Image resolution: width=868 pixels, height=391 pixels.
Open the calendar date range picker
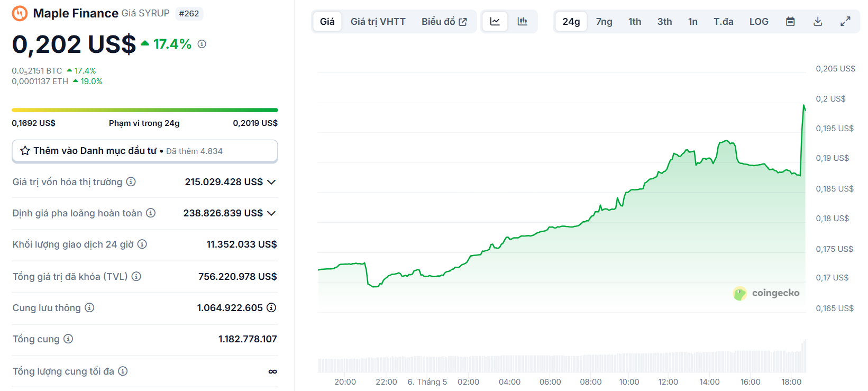click(x=790, y=22)
